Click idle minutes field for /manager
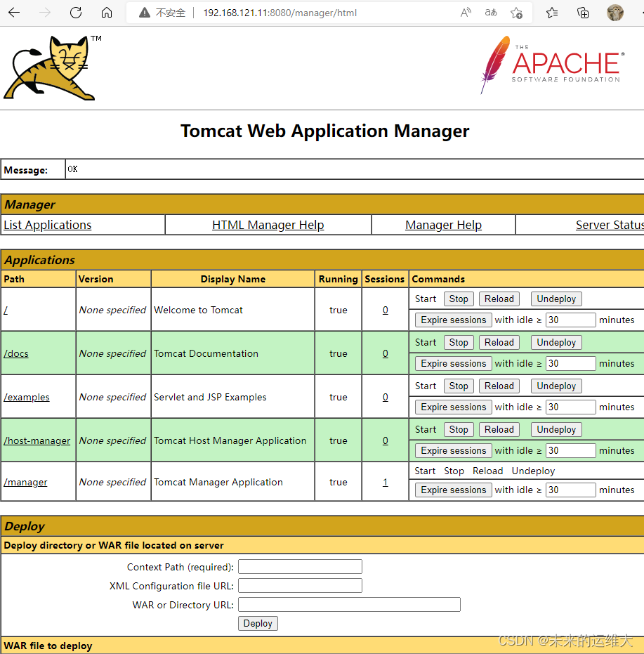The height and width of the screenshot is (654, 644). tap(570, 490)
